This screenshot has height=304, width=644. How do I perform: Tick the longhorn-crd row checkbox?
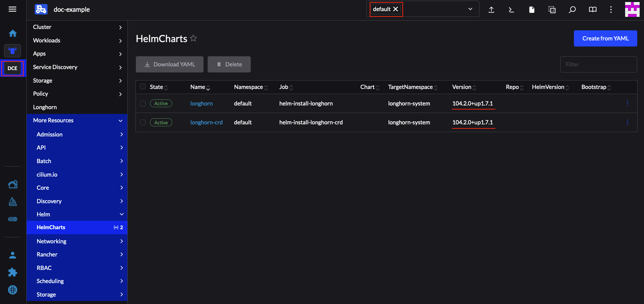143,122
